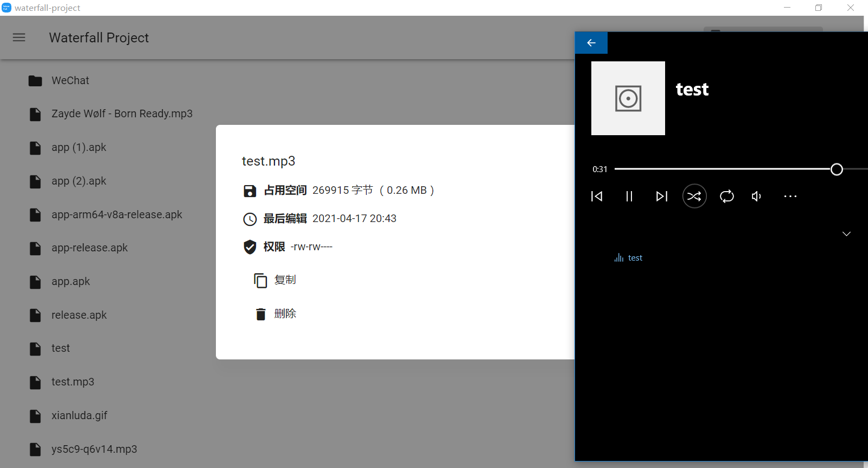Viewport: 868px width, 468px height.
Task: Go back in the music player
Action: point(591,43)
